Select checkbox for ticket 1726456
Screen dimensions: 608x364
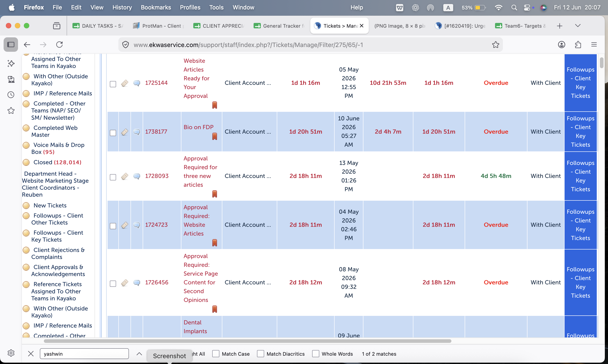coord(113,284)
